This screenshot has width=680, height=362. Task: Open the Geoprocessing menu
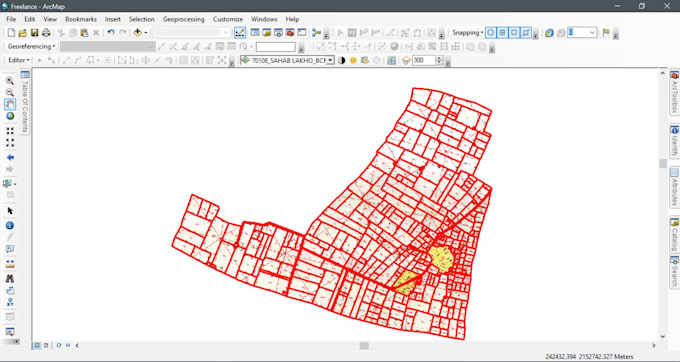(183, 19)
